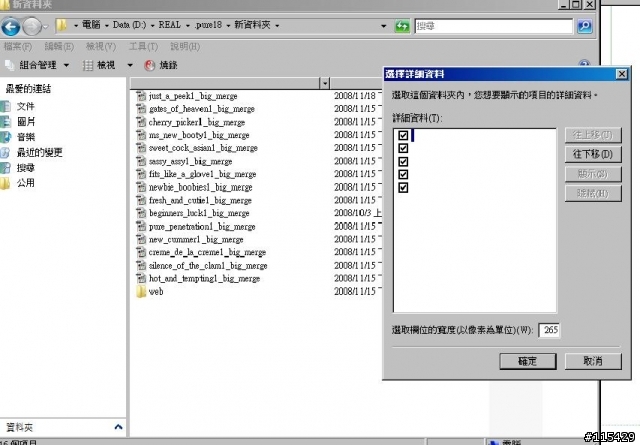Select the pure_penetration1_big_merge file name
The height and width of the screenshot is (445, 640).
click(x=202, y=227)
